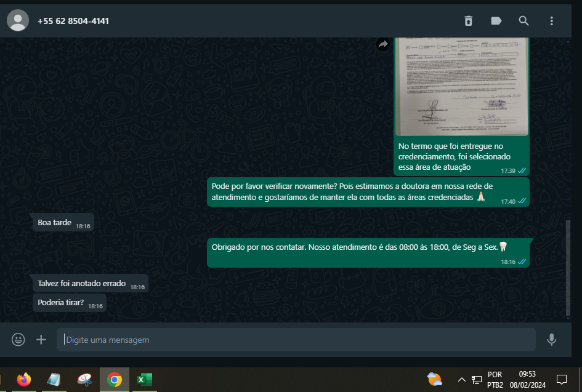Open Excel from the taskbar
Image resolution: width=582 pixels, height=392 pixels.
(x=144, y=380)
